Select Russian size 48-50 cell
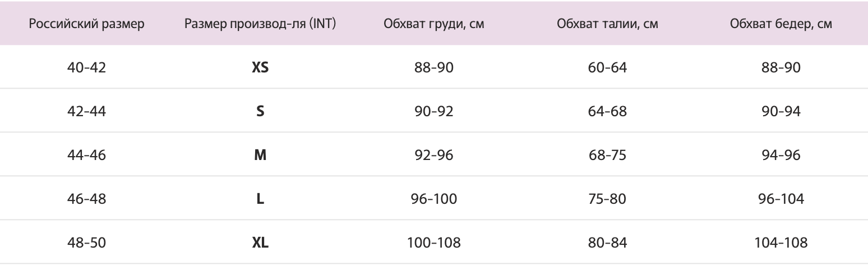Viewport: 868px width, 265px height. pos(87,243)
